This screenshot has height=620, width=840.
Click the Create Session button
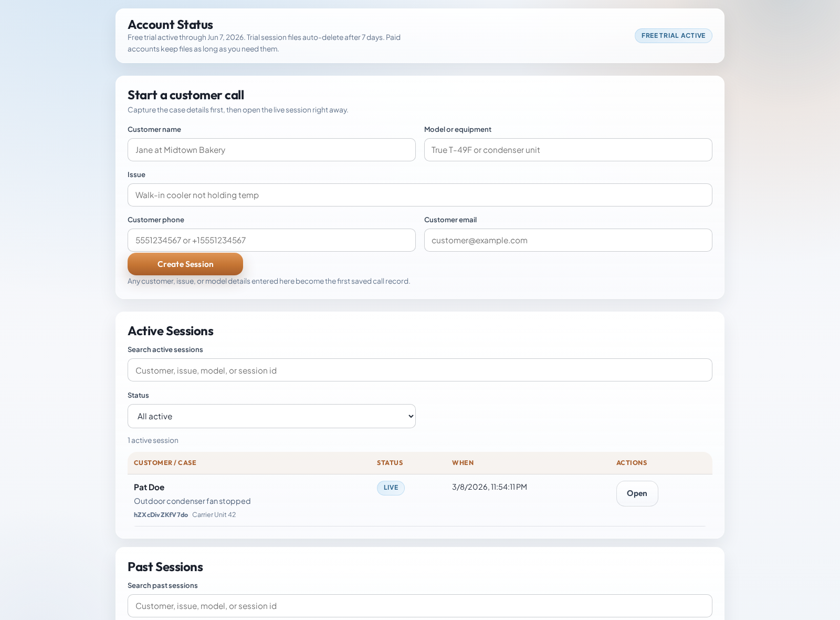pos(185,264)
